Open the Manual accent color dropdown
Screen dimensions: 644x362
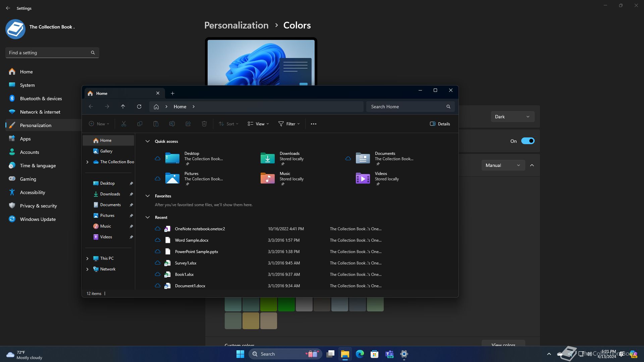503,165
